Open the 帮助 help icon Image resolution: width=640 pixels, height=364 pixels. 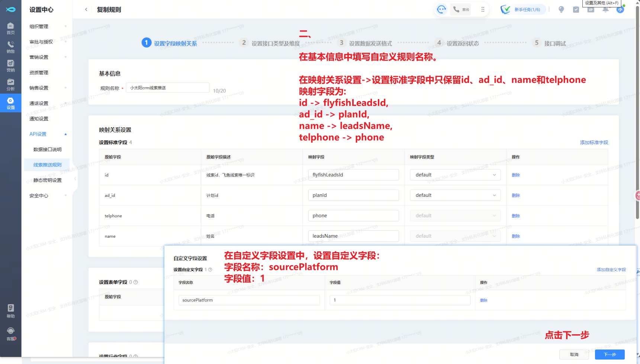(x=10, y=311)
